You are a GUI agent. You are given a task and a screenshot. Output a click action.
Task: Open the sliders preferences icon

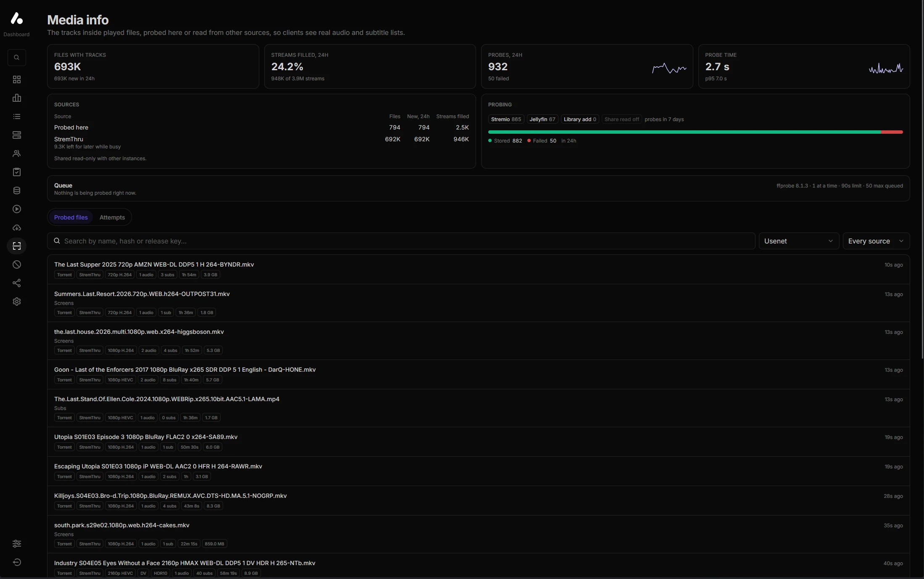tap(17, 544)
